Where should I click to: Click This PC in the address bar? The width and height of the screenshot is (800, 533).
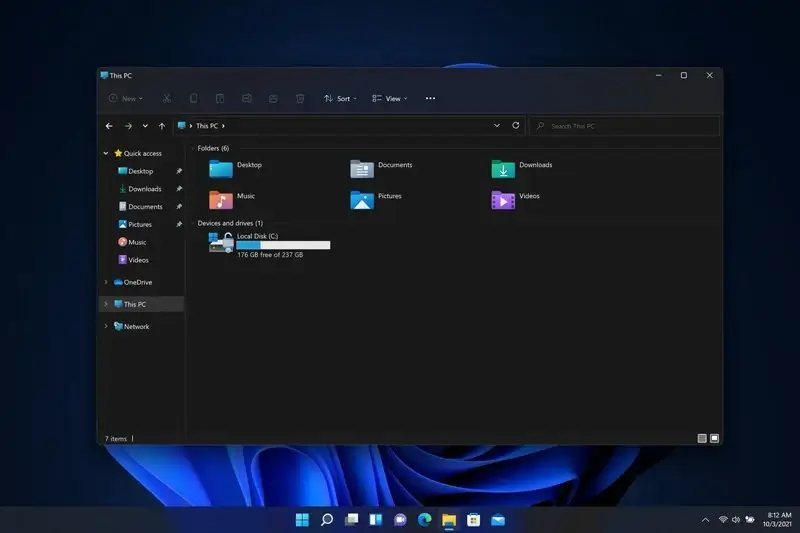[x=207, y=126]
